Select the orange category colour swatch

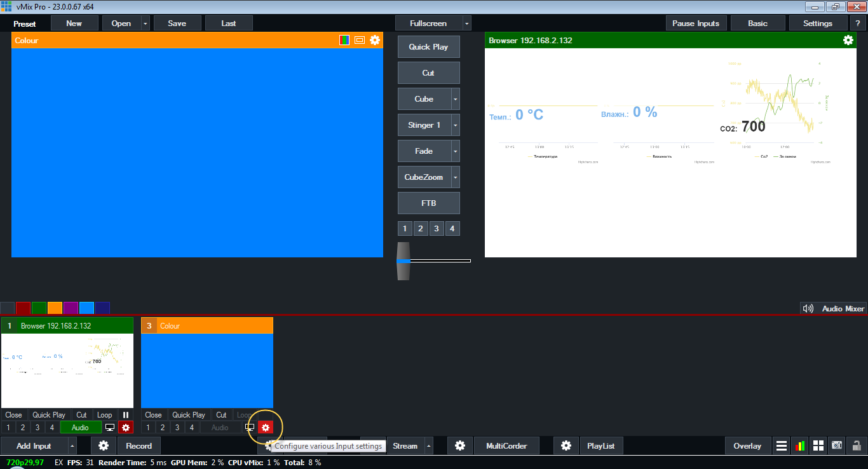coord(55,308)
